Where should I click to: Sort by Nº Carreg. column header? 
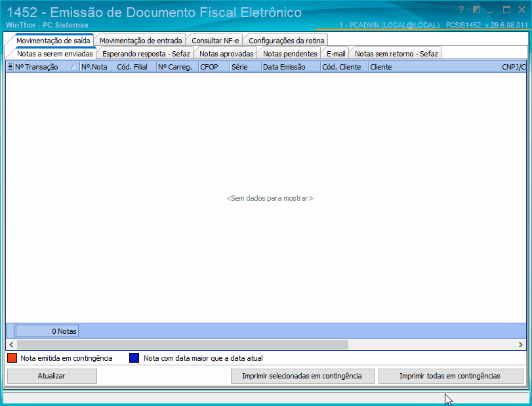(x=178, y=67)
